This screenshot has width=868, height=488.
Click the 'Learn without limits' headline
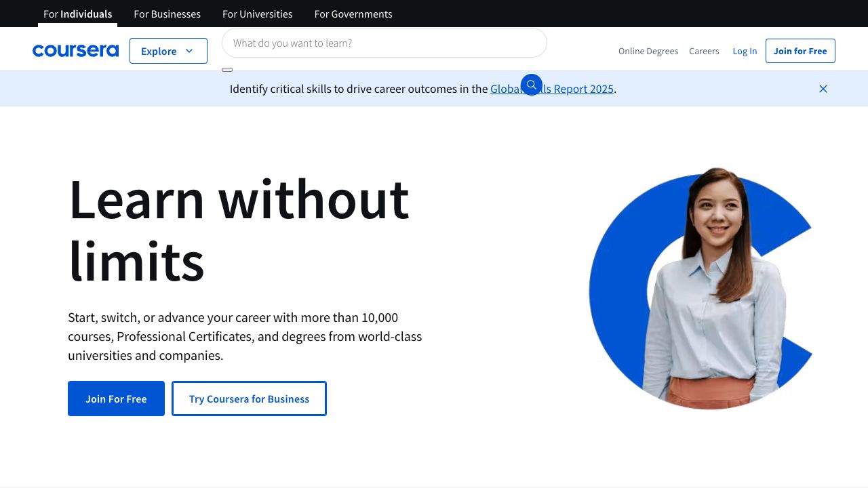(239, 229)
